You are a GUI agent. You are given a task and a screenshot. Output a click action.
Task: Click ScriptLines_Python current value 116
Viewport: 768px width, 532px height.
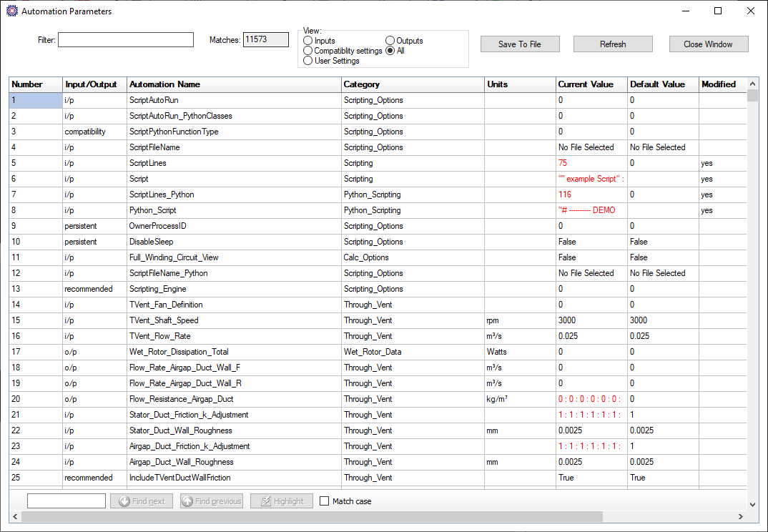coord(591,194)
